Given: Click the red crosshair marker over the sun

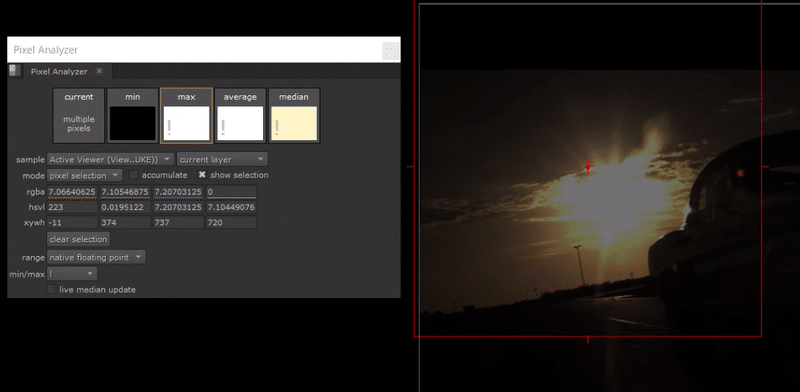Looking at the screenshot, I should coord(588,167).
